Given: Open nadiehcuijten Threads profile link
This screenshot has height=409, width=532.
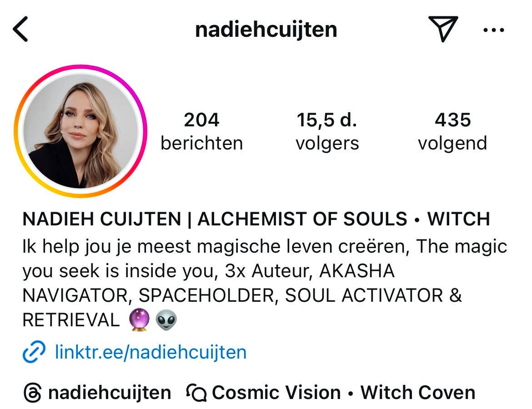Looking at the screenshot, I should coord(110,393).
